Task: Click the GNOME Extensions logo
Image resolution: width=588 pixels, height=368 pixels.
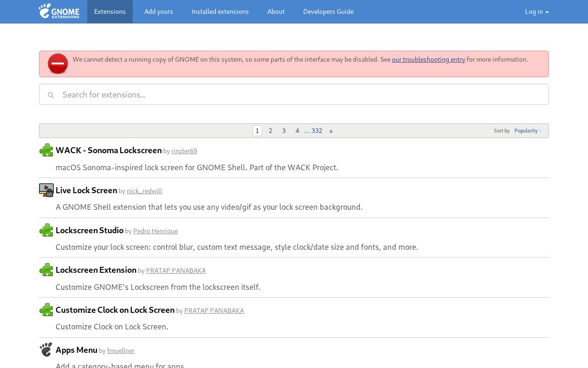Action: pyautogui.click(x=59, y=11)
